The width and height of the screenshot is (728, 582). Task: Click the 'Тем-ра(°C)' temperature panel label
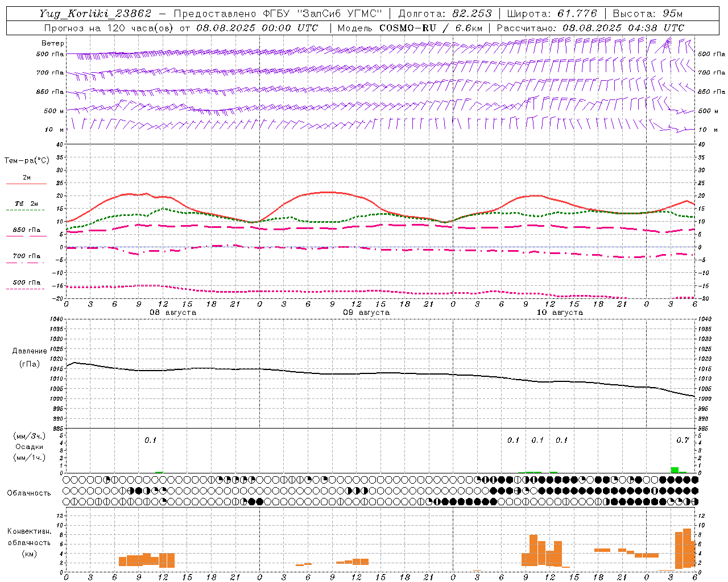tap(27, 161)
